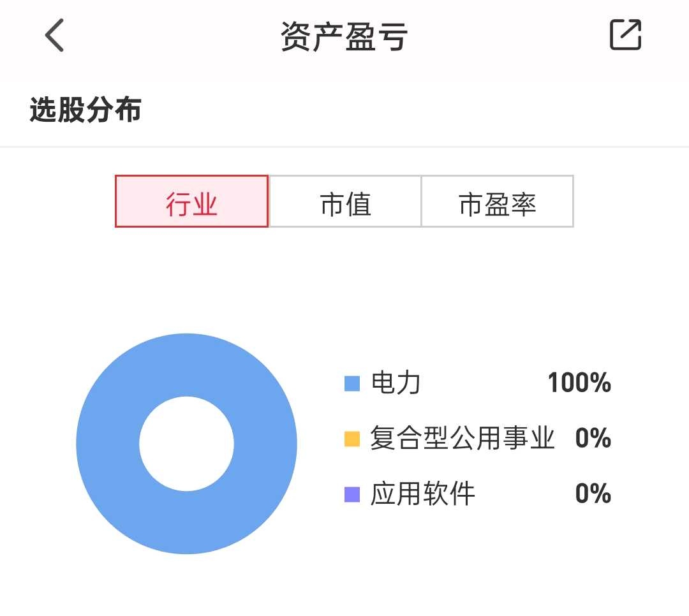
Task: Select the 电力 legend label
Action: coord(396,383)
